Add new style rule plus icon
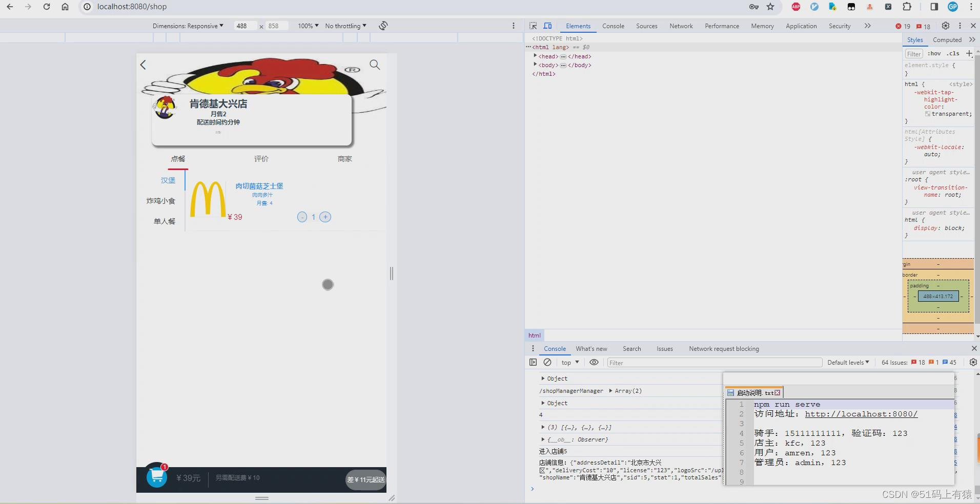Screen dimensions: 980x504 [x=969, y=53]
